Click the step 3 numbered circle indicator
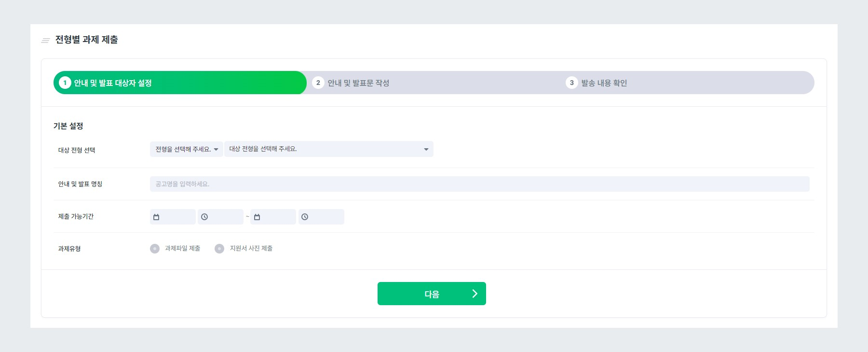 571,82
